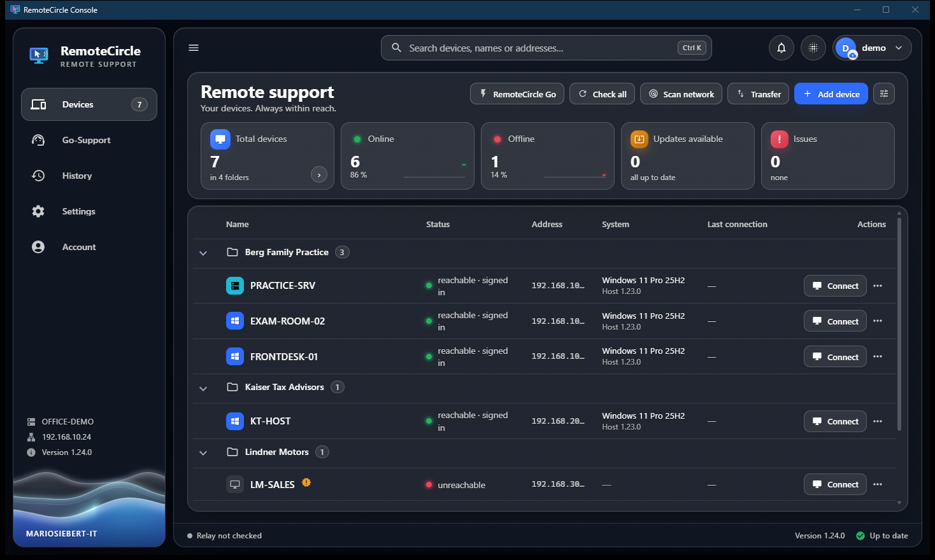Open the apps grid icon
Screen dimensions: 935x560
coord(813,48)
